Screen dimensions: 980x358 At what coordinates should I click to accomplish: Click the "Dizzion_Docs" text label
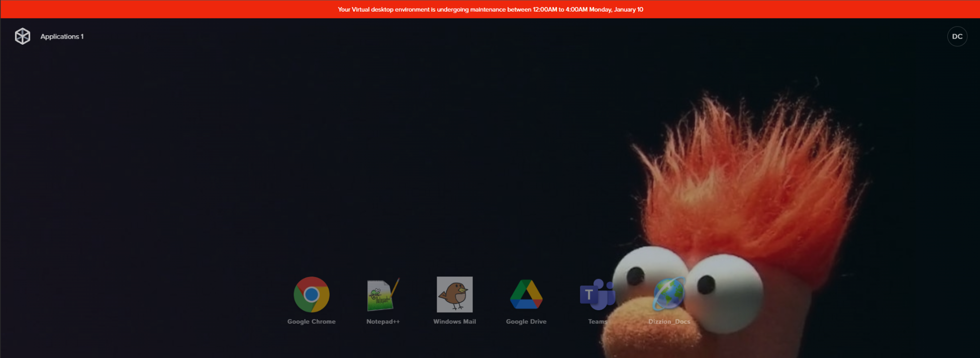coord(669,322)
